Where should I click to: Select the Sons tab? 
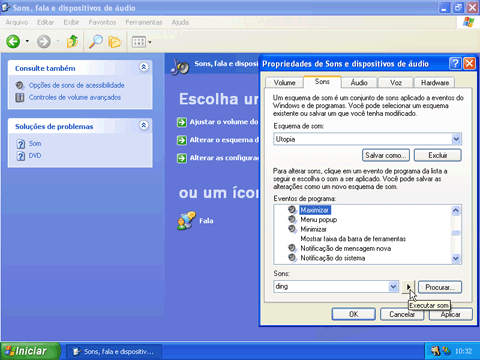[322, 82]
